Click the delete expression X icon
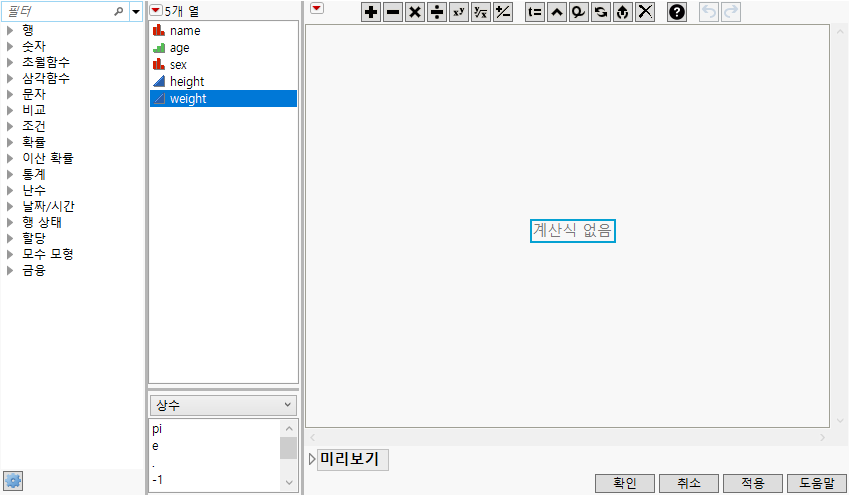The image size is (849, 495). click(x=645, y=12)
